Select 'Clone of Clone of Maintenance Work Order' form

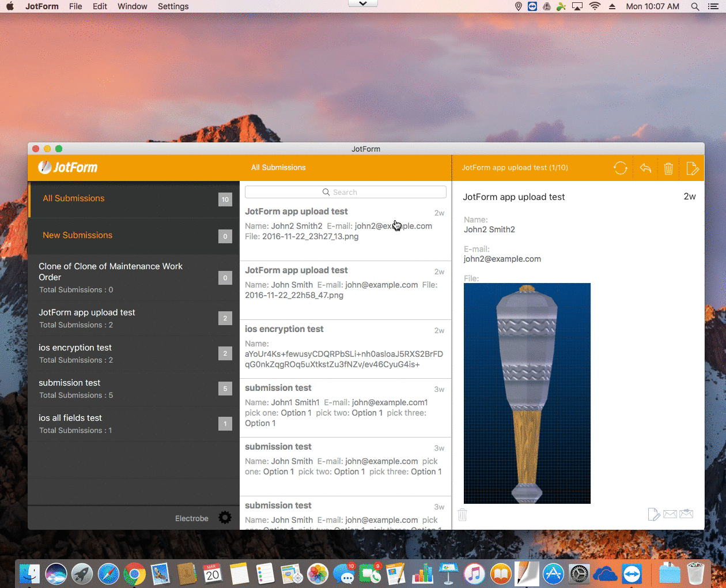[x=110, y=277]
